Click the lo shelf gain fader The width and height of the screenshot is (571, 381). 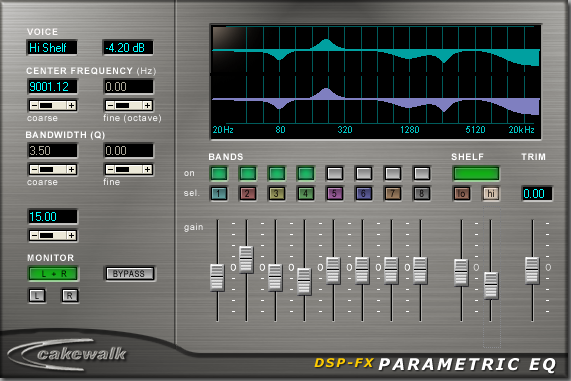click(x=461, y=272)
